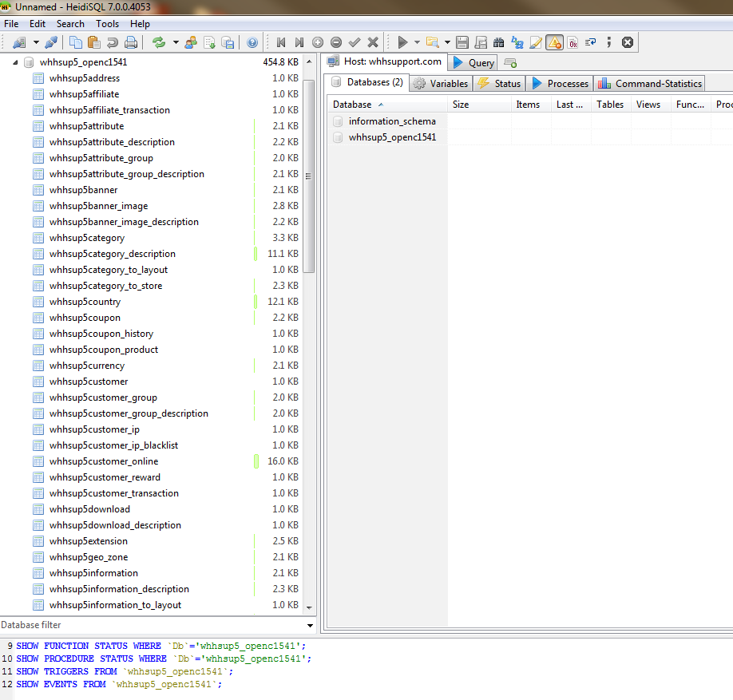Switch to the Query tab
Image resolution: width=733 pixels, height=700 pixels.
(473, 63)
